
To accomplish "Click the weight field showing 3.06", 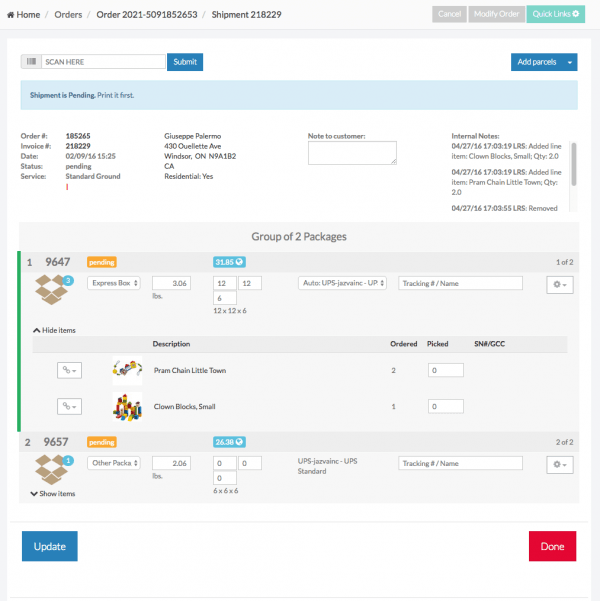I will coord(171,283).
